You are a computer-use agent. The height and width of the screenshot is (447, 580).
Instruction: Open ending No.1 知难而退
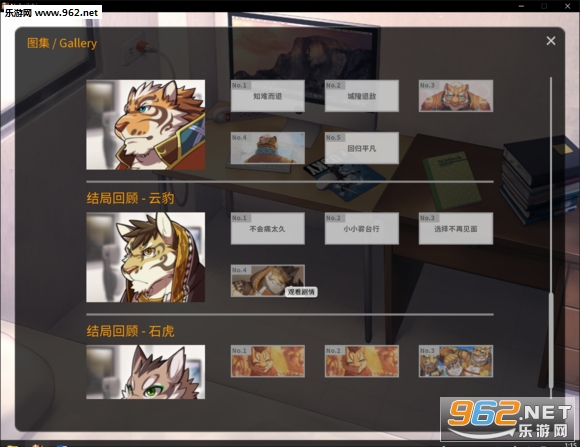(268, 96)
